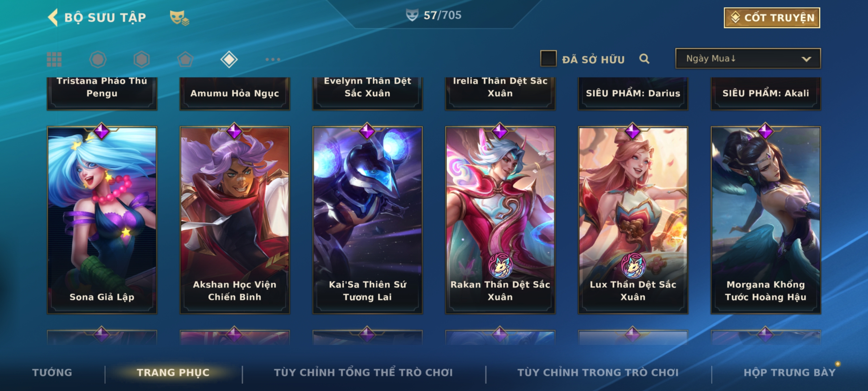
Task: Select the all-skins grid filter icon
Action: [54, 59]
